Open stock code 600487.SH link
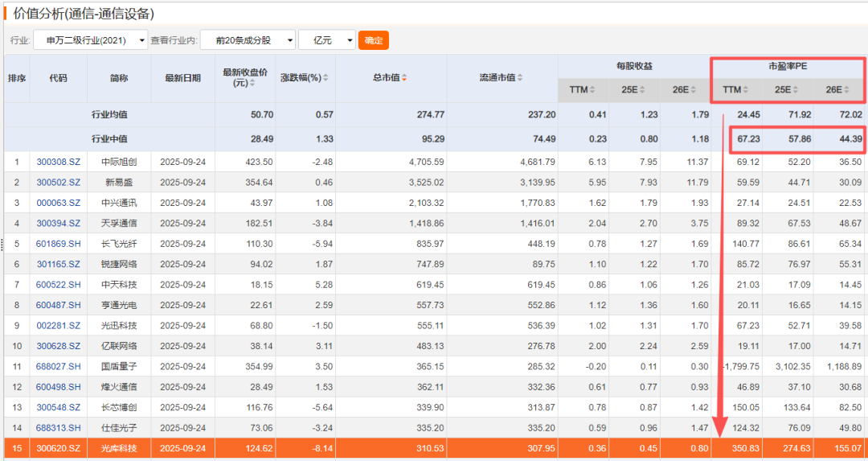Image resolution: width=868 pixels, height=461 pixels. [58, 305]
